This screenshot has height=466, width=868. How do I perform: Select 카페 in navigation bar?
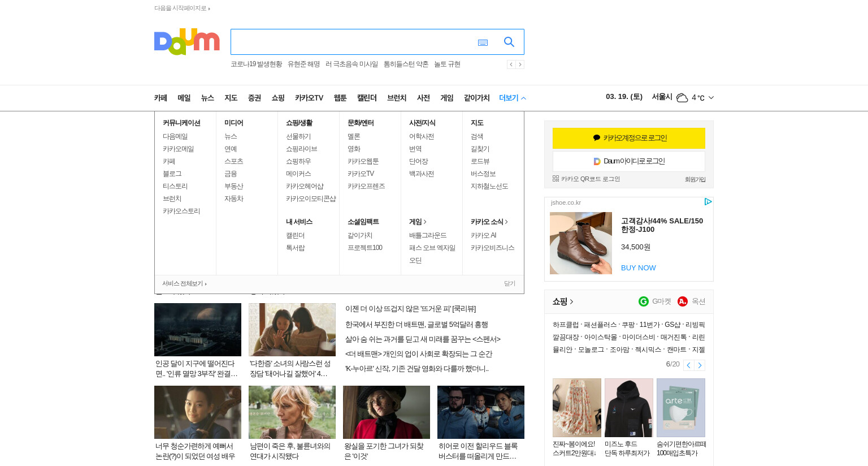pos(160,98)
